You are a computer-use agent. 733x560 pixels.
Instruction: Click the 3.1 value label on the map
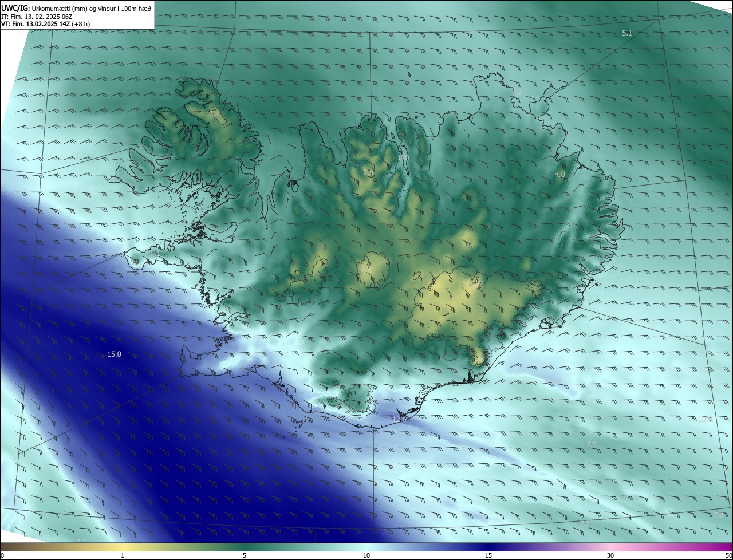[x=214, y=114]
